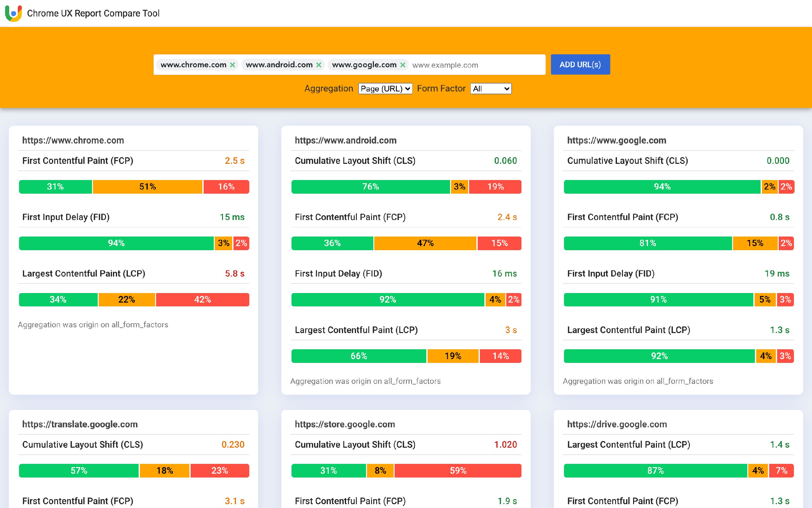812x508 pixels.
Task: Click google.com FID value 19 ms
Action: pyautogui.click(x=777, y=274)
